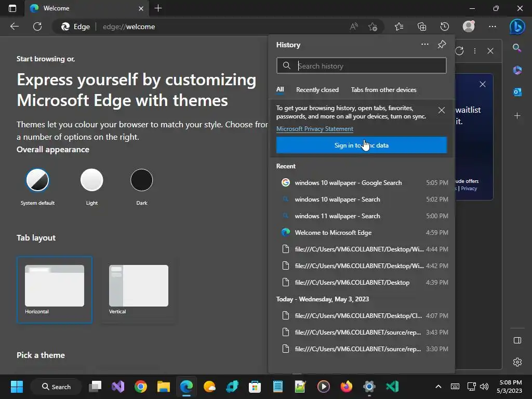Select System default appearance
532x399 pixels.
point(37,180)
